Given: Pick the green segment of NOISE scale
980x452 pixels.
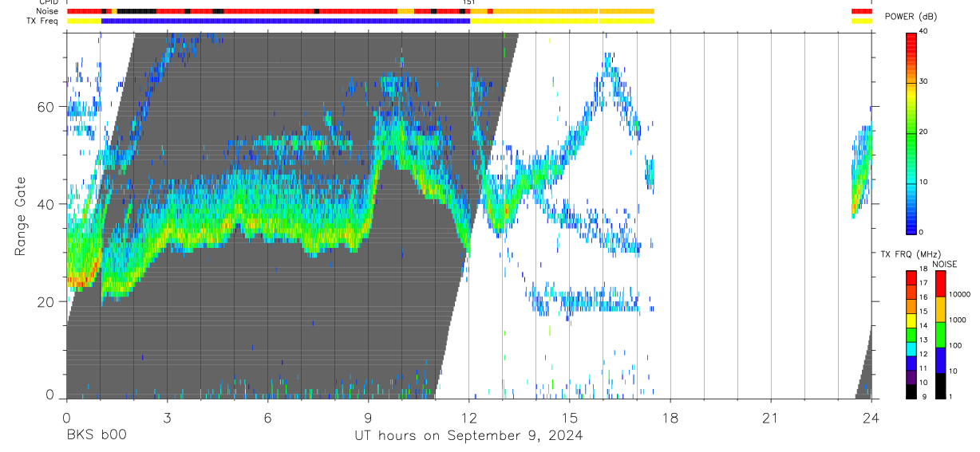Looking at the screenshot, I should pos(940,335).
